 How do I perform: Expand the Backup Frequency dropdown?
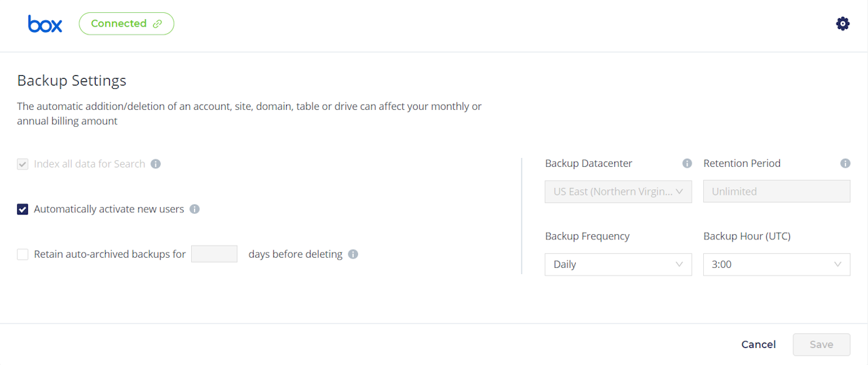(x=618, y=265)
